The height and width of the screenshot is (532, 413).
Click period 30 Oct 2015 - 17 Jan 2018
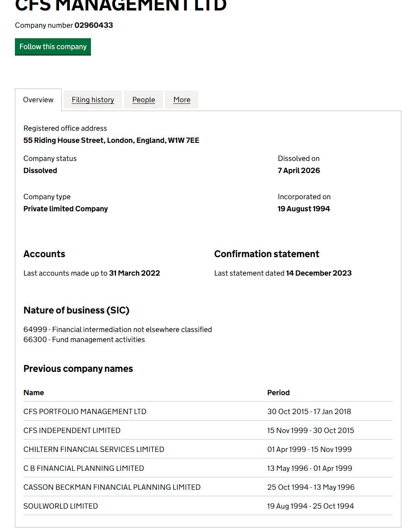click(309, 412)
